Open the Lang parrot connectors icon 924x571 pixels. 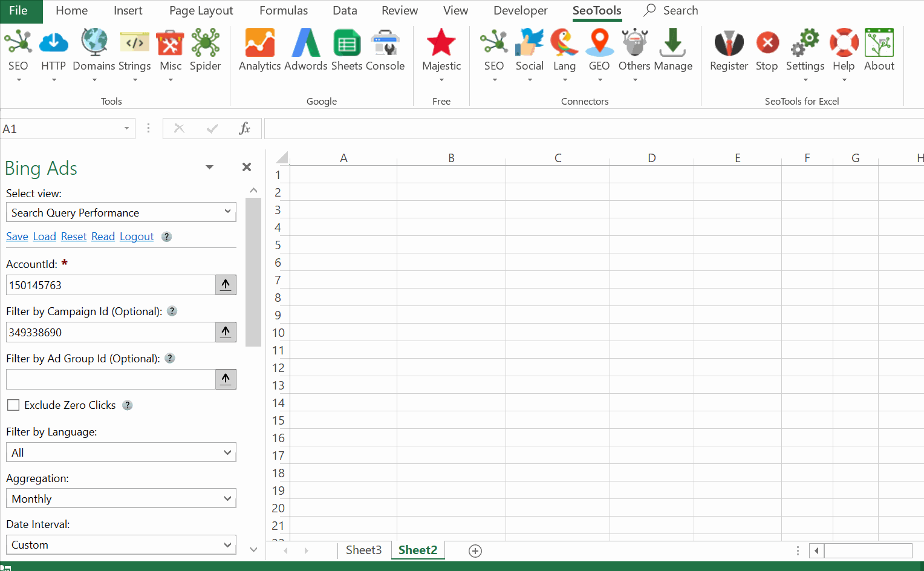point(564,42)
